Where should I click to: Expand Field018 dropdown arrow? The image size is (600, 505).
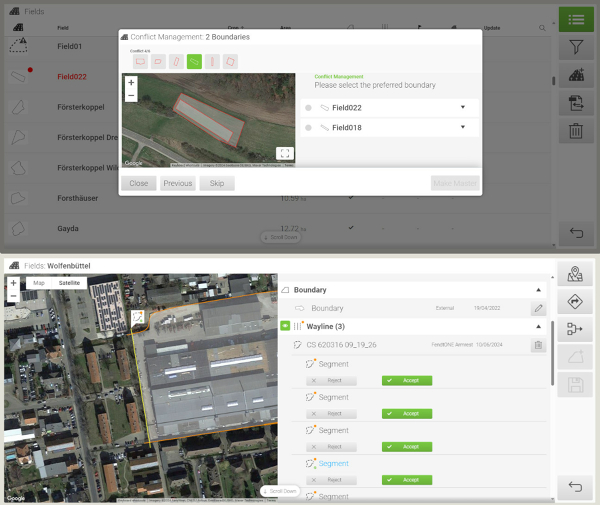pos(463,127)
